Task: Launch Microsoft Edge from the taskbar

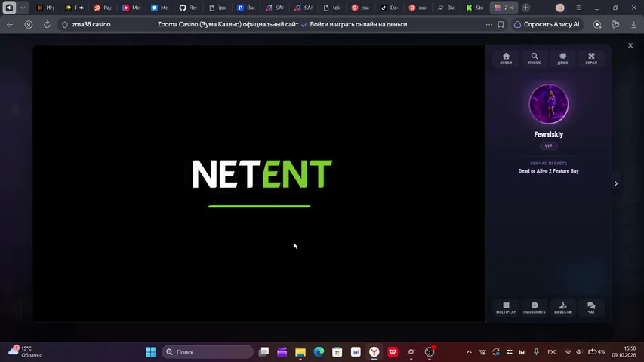Action: [319, 351]
